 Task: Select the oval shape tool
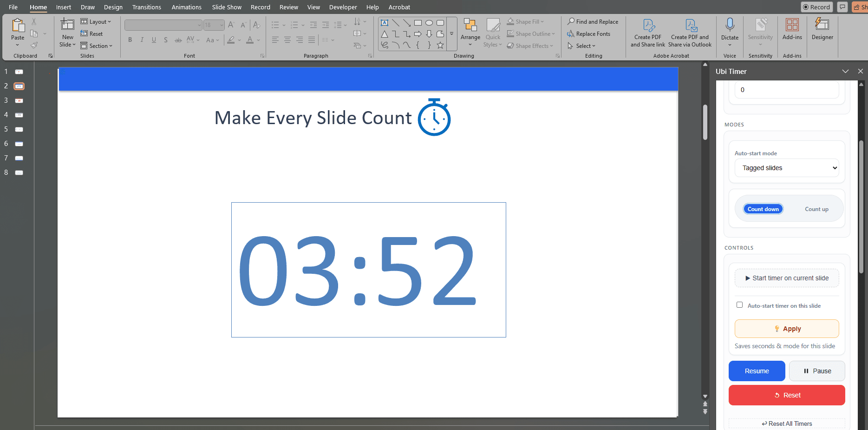click(x=429, y=22)
